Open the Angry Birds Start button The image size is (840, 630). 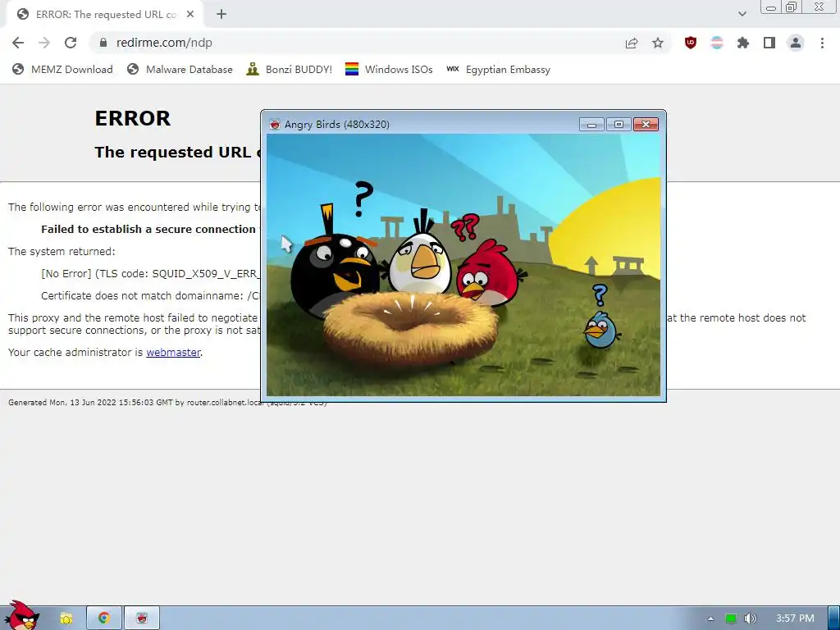click(21, 616)
